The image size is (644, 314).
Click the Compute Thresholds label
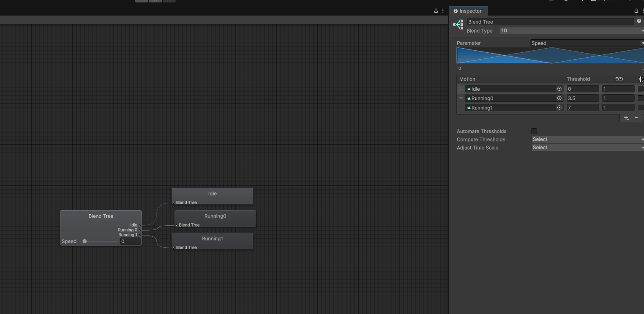pyautogui.click(x=481, y=139)
